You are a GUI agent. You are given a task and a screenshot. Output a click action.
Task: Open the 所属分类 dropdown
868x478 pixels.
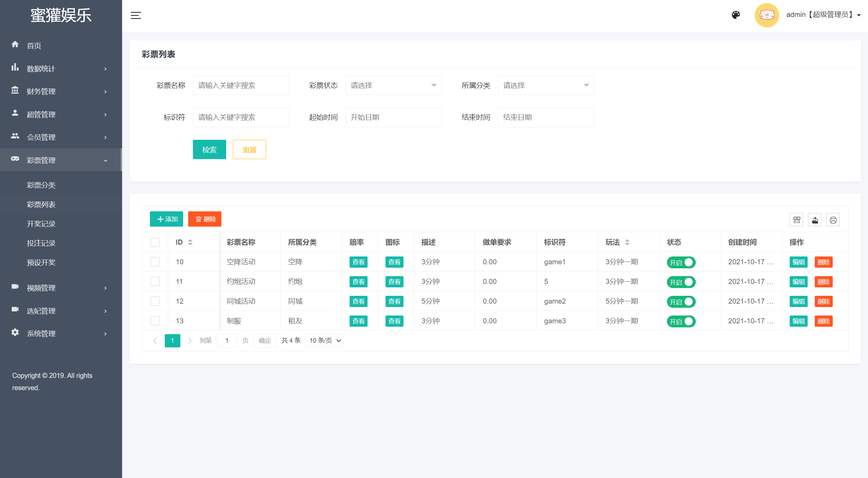click(546, 85)
